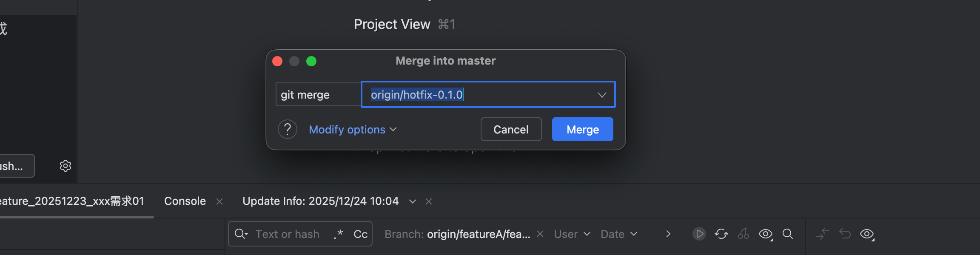Click the run/go to hash icon
This screenshot has height=255, width=980.
[x=699, y=234]
